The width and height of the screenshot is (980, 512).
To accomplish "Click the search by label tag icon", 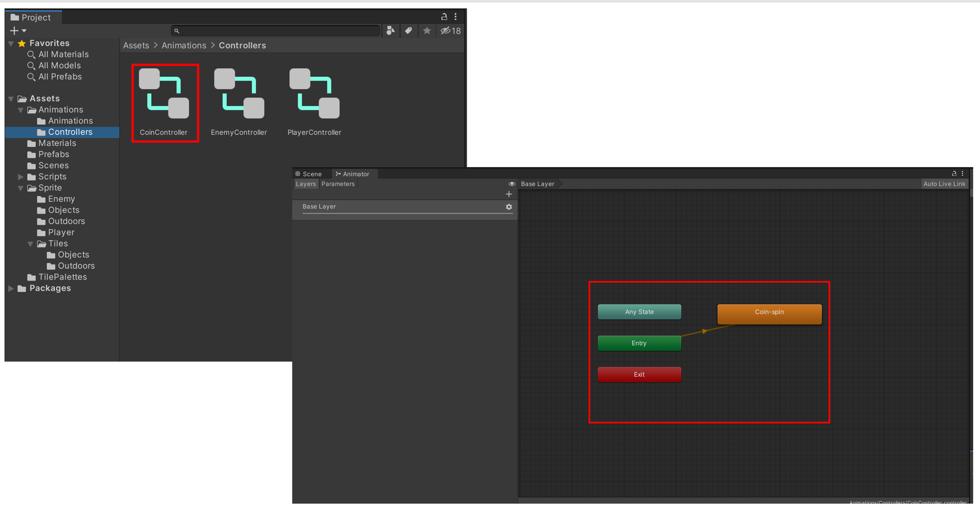I will 408,30.
